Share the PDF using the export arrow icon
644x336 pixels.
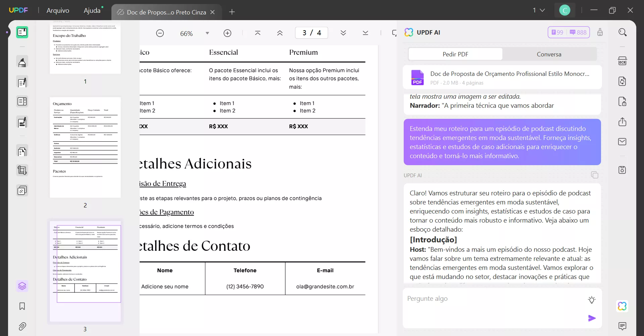click(x=623, y=122)
